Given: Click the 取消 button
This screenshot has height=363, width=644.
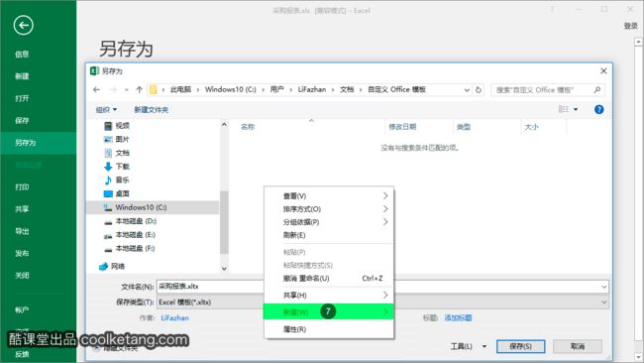Looking at the screenshot, I should coord(578,346).
